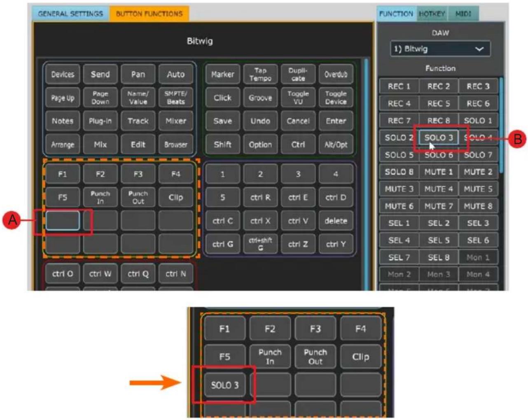Click SOLO 7 in the Function list
This screenshot has width=528, height=420.
(x=478, y=155)
